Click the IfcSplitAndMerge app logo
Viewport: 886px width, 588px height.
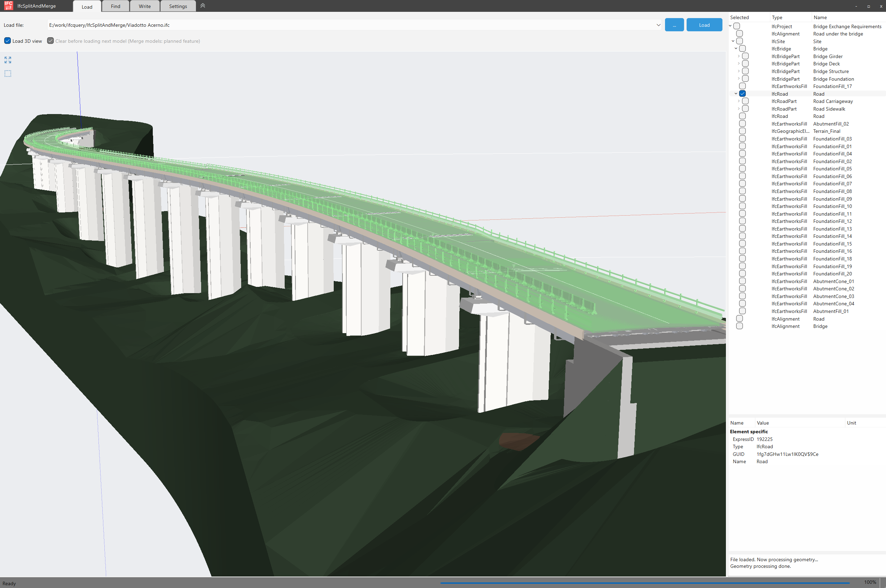[x=8, y=6]
